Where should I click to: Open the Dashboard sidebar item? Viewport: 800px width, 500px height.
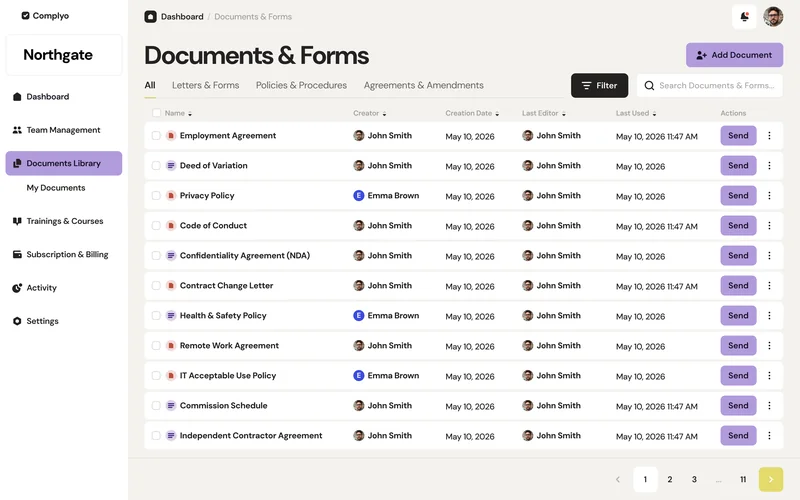tap(41, 96)
